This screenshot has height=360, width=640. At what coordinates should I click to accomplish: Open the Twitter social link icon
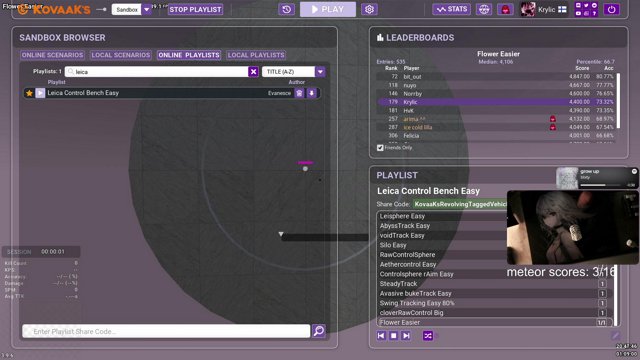pos(586,5)
